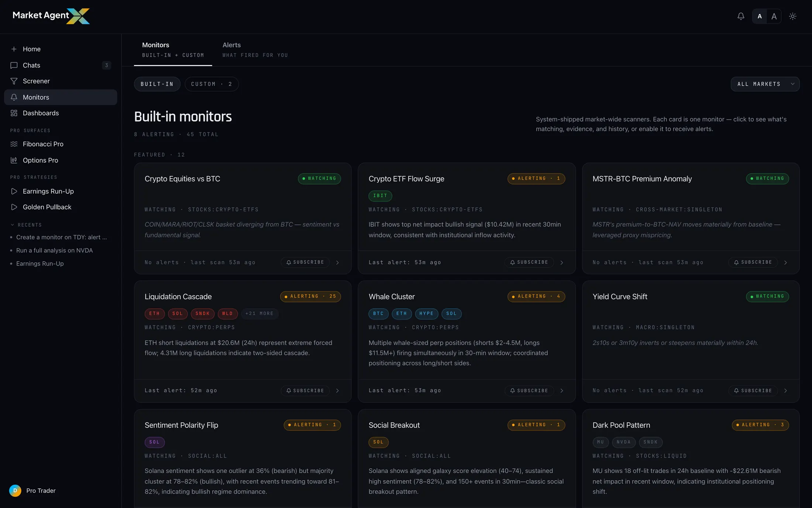Screen dimensions: 812x508
Task: Click the Monitors bell icon in sidebar
Action: 14,97
